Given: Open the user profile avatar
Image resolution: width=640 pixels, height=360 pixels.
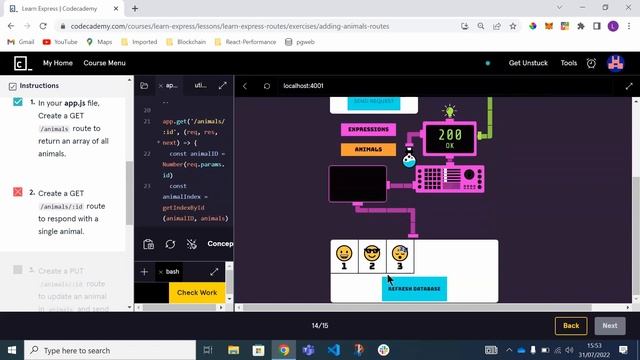Looking at the screenshot, I should pyautogui.click(x=616, y=63).
